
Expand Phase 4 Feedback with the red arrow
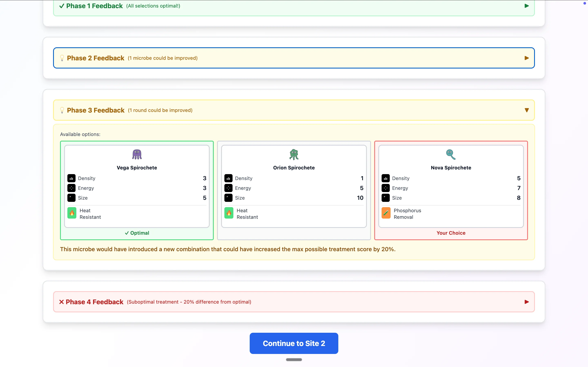527,302
